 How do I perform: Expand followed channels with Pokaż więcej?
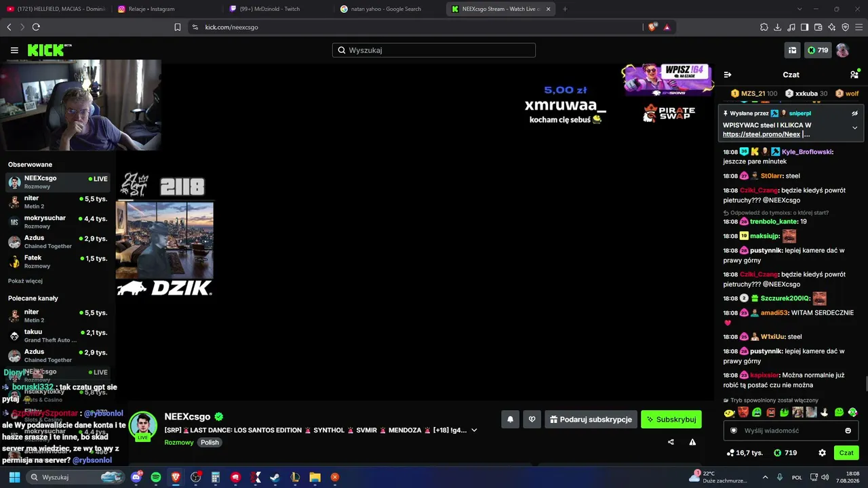pyautogui.click(x=25, y=281)
